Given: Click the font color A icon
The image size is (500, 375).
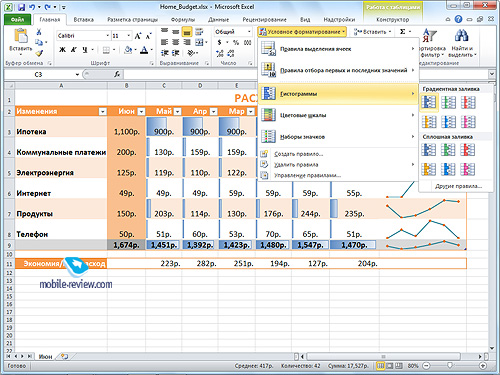Looking at the screenshot, I should (x=144, y=50).
